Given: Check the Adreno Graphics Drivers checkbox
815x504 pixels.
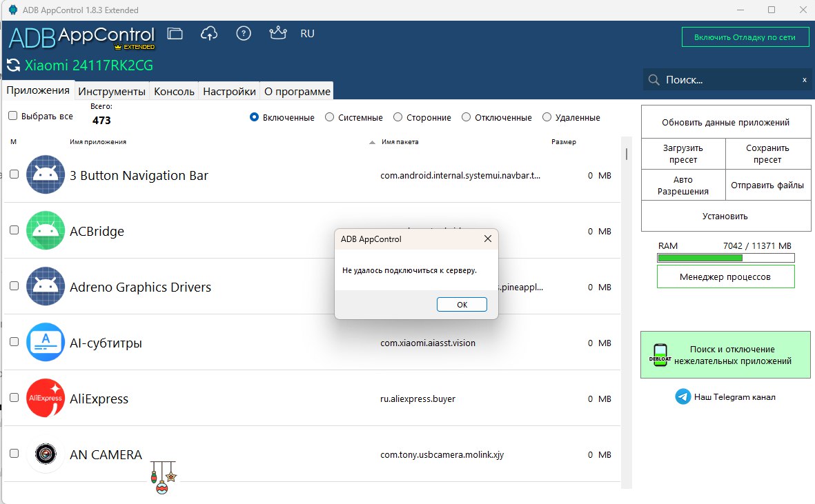Looking at the screenshot, I should (x=14, y=285).
